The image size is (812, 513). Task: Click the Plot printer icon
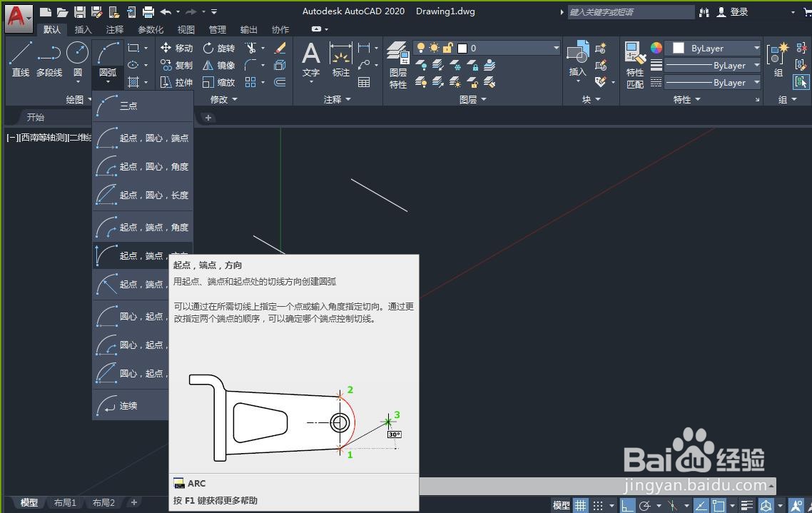[x=148, y=11]
